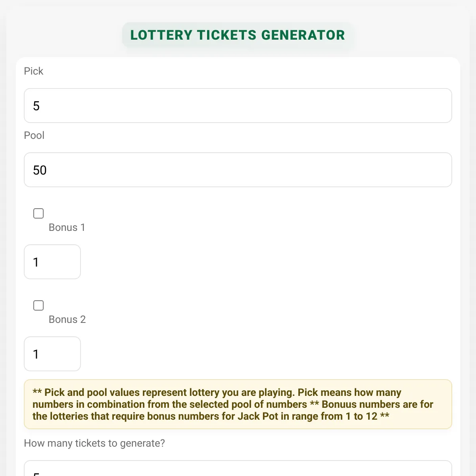Click the Bonus 1 label text

pos(67,227)
